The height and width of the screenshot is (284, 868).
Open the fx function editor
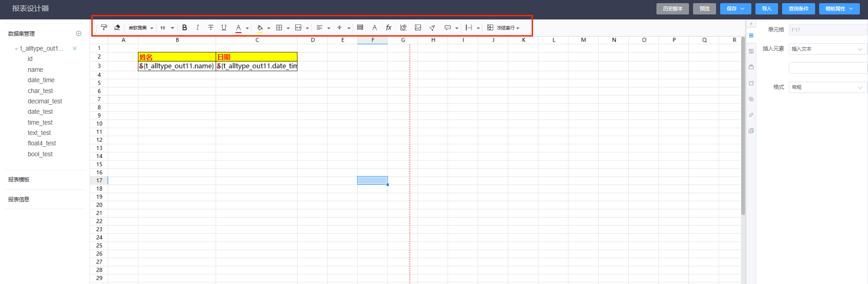[x=388, y=28]
